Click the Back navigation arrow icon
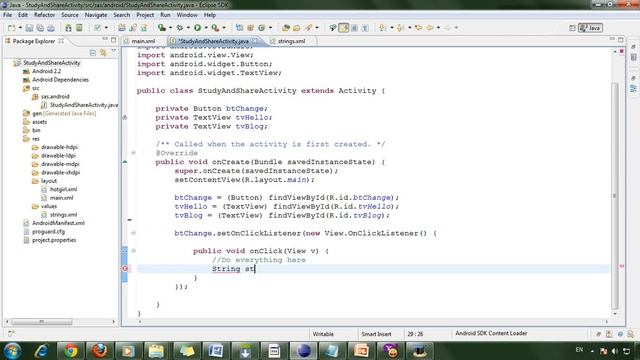 pyautogui.click(x=430, y=28)
